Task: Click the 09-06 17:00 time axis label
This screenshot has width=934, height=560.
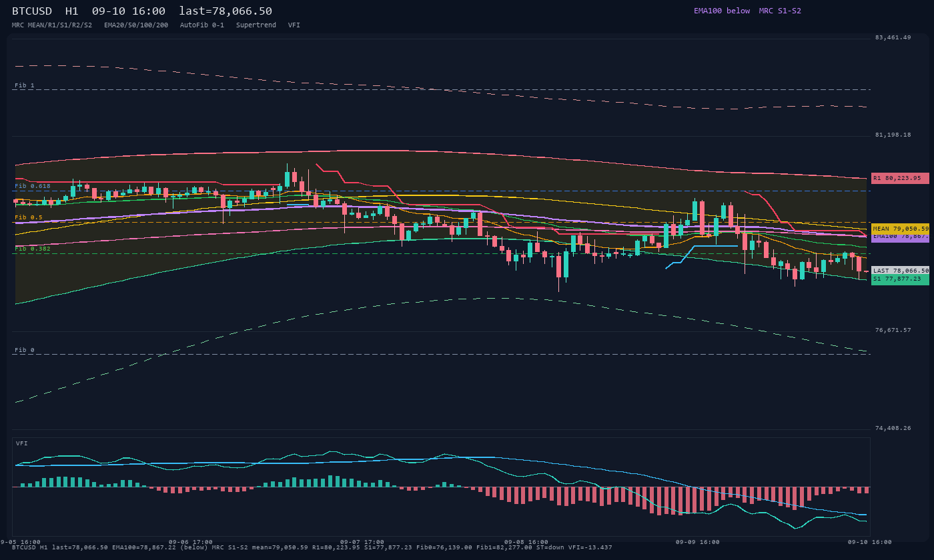Action: pyautogui.click(x=191, y=542)
